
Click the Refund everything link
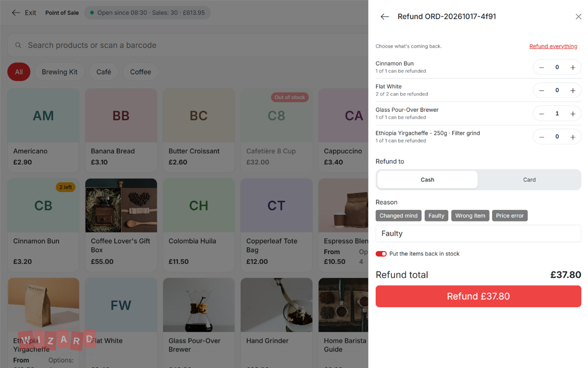553,46
